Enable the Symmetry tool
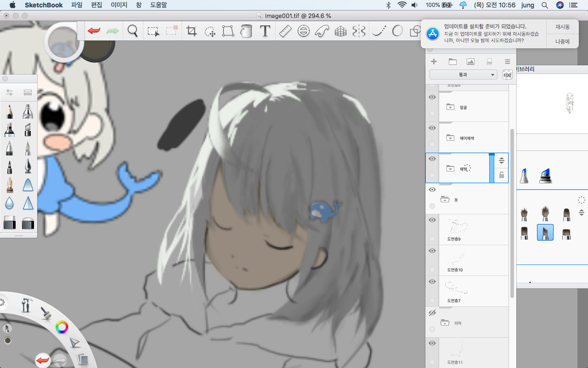 pyautogui.click(x=359, y=31)
